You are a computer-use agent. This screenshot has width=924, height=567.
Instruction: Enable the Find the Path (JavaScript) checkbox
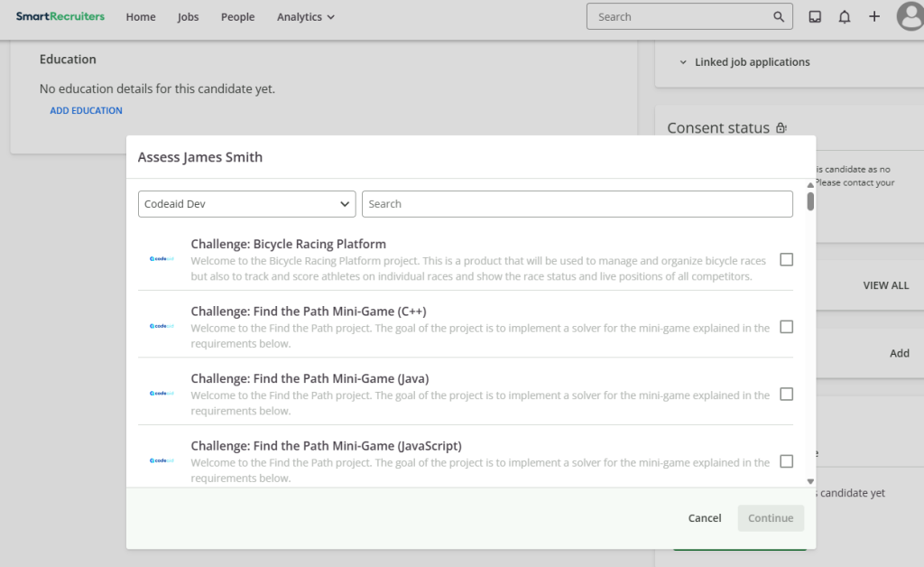pyautogui.click(x=786, y=460)
